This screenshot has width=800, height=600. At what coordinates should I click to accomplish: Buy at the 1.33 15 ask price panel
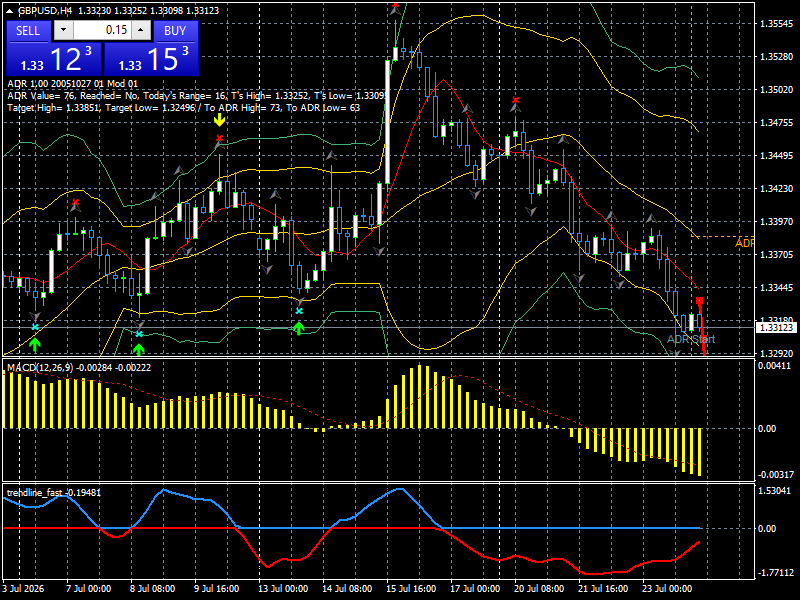[151, 59]
